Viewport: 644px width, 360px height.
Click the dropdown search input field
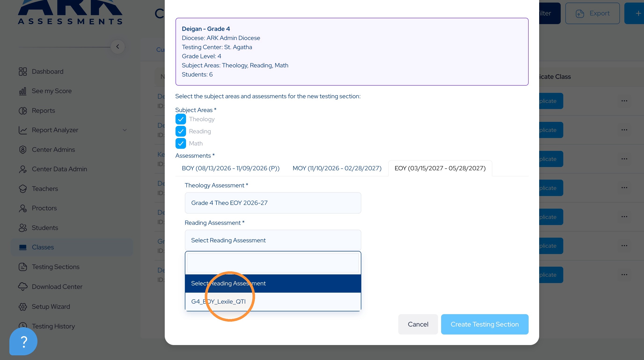(273, 263)
